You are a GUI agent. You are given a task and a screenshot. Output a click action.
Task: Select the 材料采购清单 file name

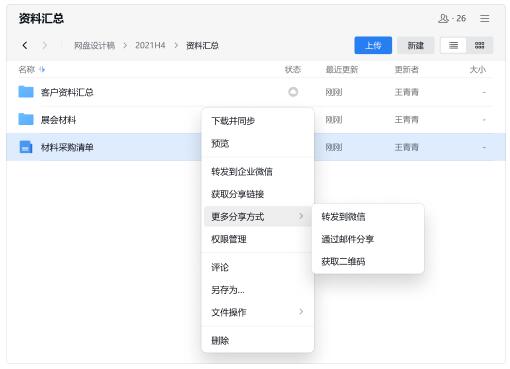pos(67,147)
